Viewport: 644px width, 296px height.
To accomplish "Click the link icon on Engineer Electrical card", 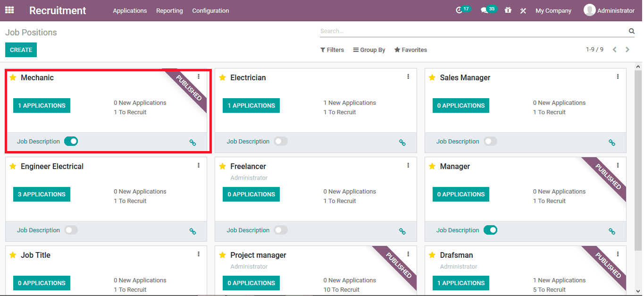I will (192, 231).
